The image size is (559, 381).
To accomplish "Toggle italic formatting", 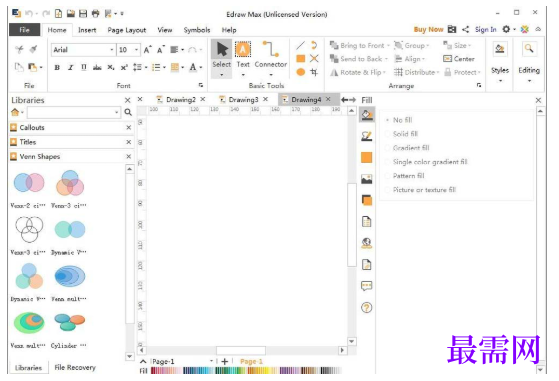I will point(71,67).
